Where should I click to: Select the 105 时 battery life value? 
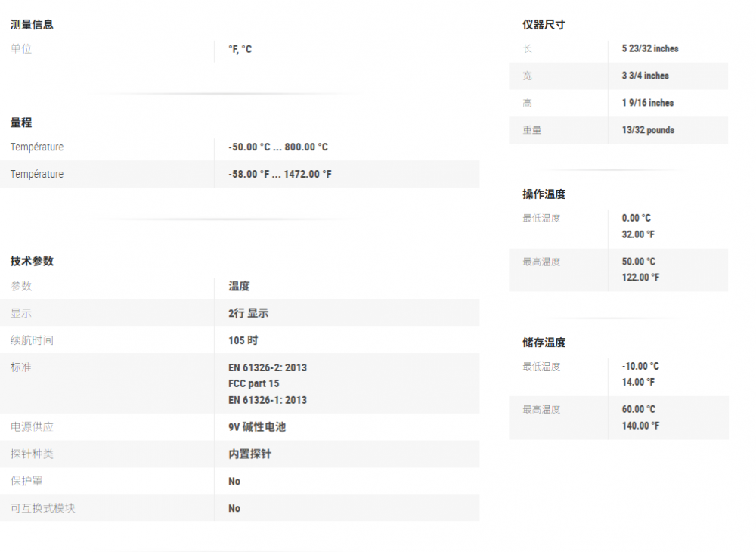(x=243, y=340)
